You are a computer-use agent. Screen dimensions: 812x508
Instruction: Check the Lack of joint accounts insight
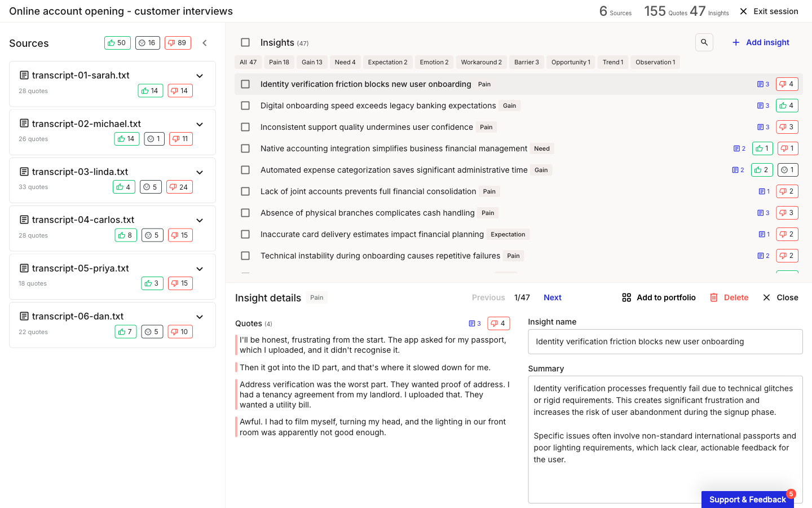pyautogui.click(x=245, y=191)
